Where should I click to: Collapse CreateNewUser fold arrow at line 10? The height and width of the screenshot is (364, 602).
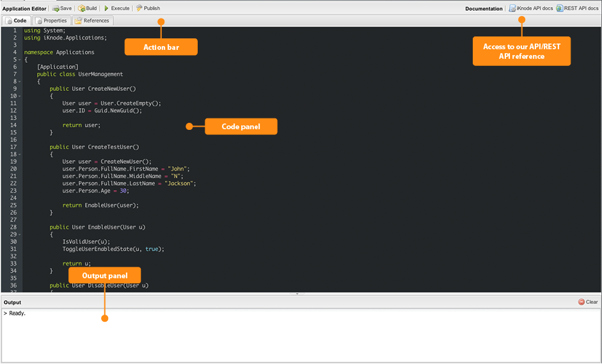point(20,97)
